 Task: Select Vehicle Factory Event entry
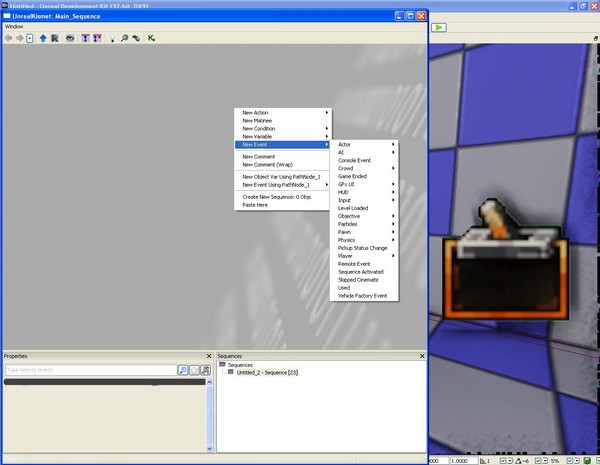pos(364,296)
